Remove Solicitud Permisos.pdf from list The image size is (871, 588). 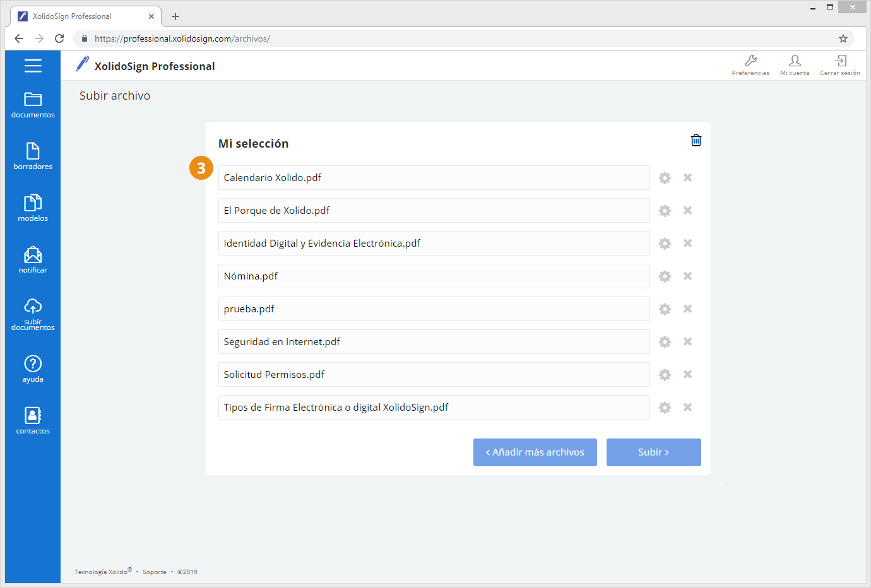pos(688,374)
